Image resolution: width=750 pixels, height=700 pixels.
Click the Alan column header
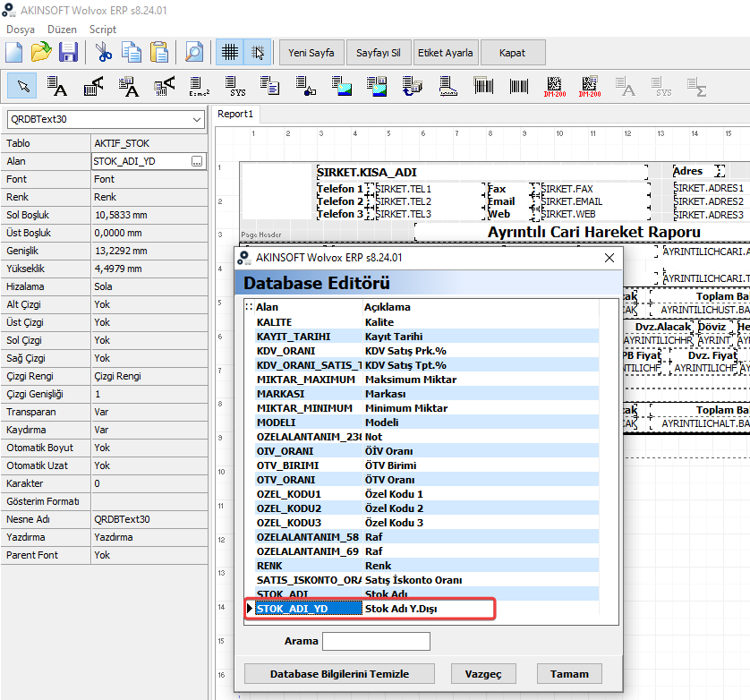tap(309, 307)
